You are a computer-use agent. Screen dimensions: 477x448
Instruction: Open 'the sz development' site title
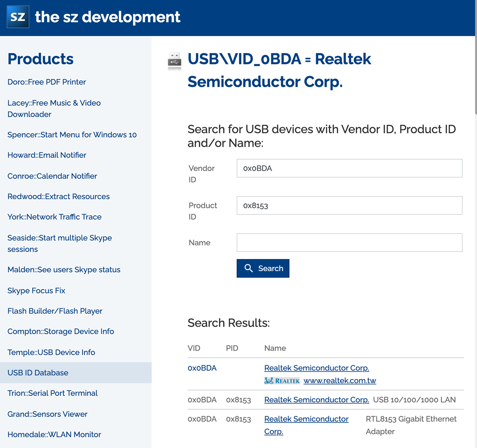coord(108,17)
